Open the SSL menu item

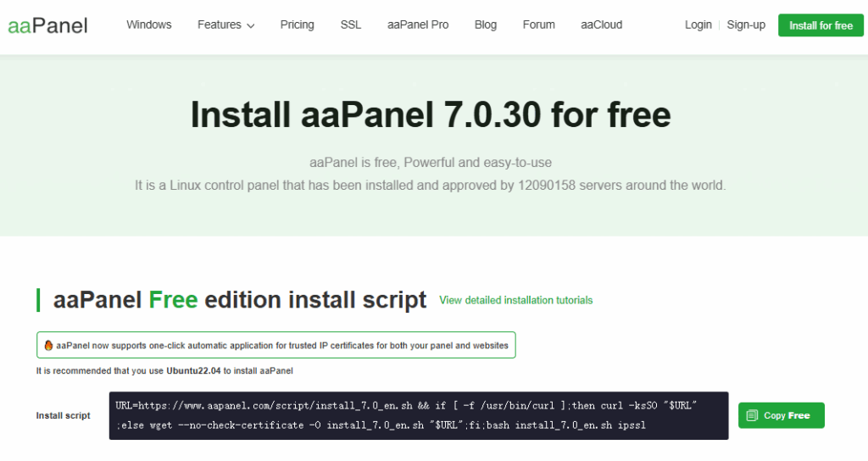pyautogui.click(x=350, y=25)
